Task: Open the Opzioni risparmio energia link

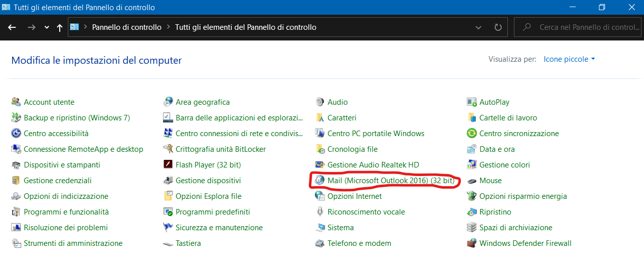Action: point(523,196)
